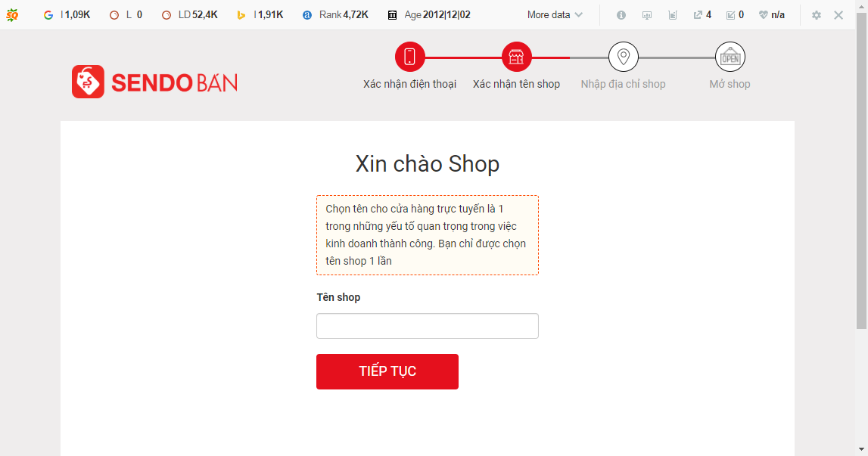Click the SEOquake logo icon
Screen dimensions: 868x456
(12, 15)
